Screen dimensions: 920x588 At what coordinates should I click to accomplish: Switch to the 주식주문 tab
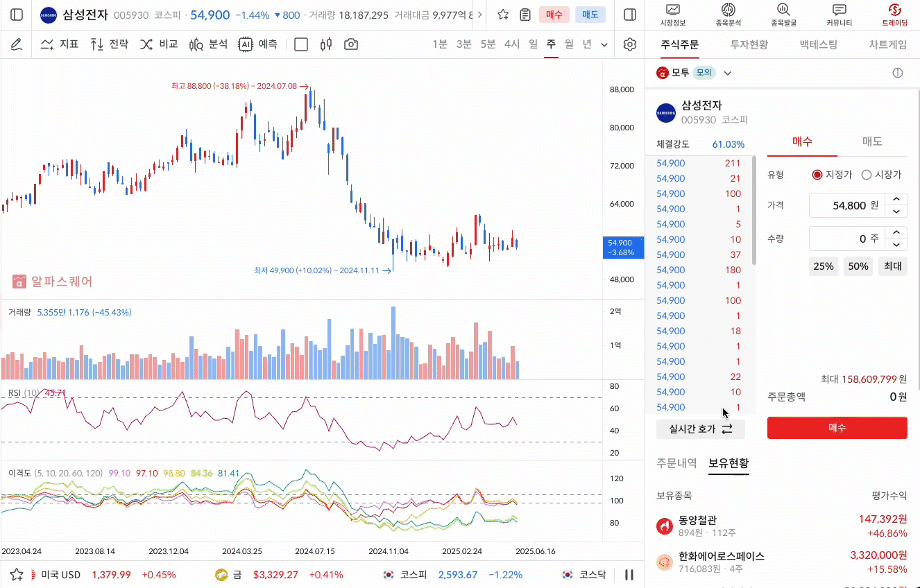(x=680, y=44)
